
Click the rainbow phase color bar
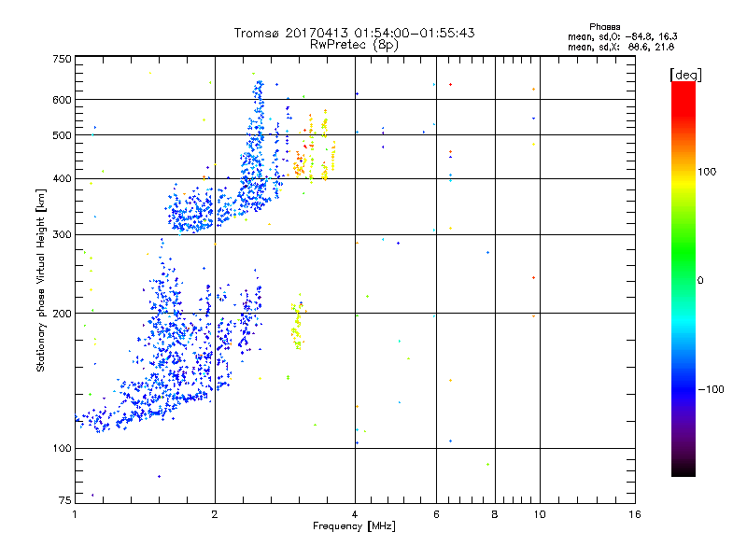[684, 279]
